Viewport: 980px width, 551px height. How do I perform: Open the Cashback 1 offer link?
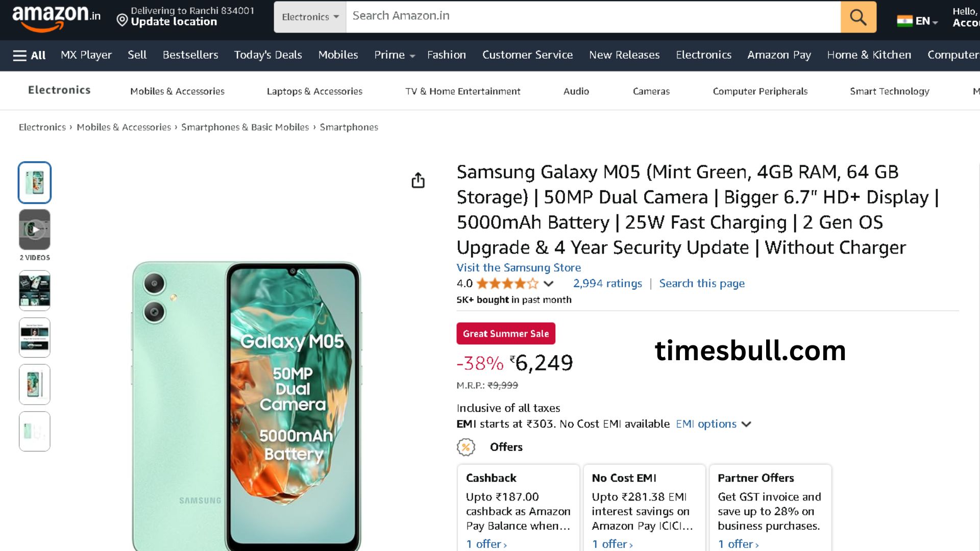(486, 544)
